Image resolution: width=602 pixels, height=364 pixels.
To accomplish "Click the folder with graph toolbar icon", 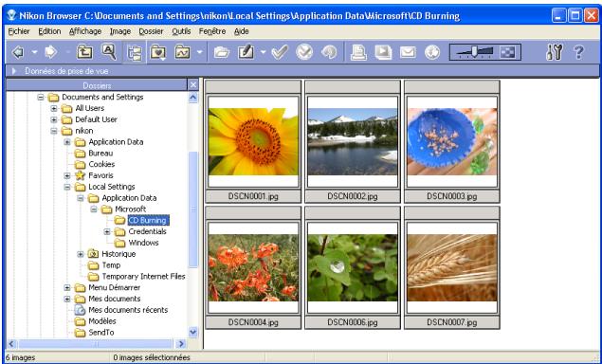I will pos(183,52).
